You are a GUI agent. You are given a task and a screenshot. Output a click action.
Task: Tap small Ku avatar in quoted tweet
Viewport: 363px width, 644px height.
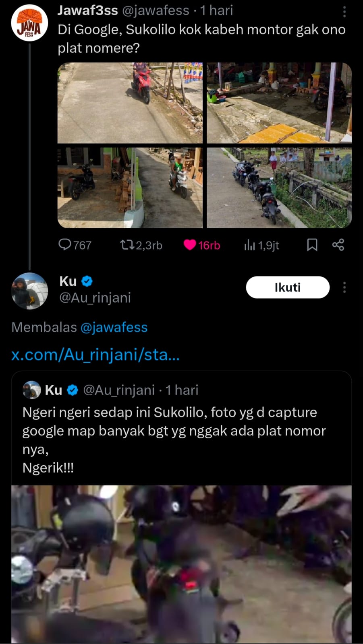32,390
